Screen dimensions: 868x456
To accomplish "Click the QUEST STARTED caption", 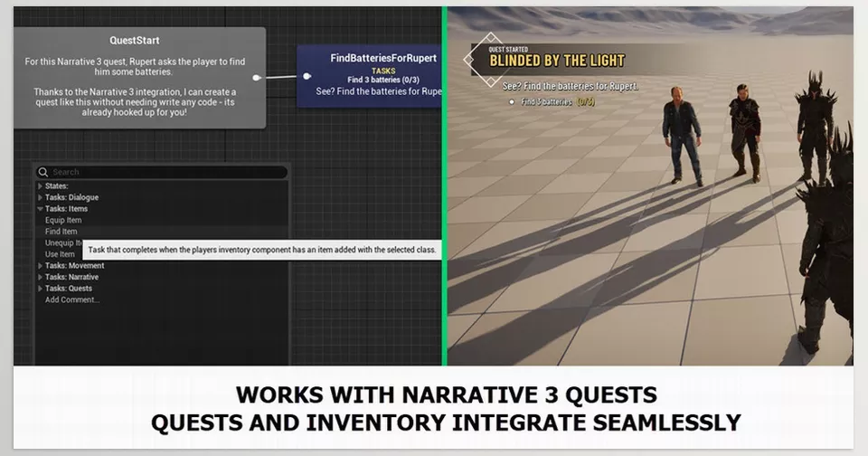I will 508,50.
